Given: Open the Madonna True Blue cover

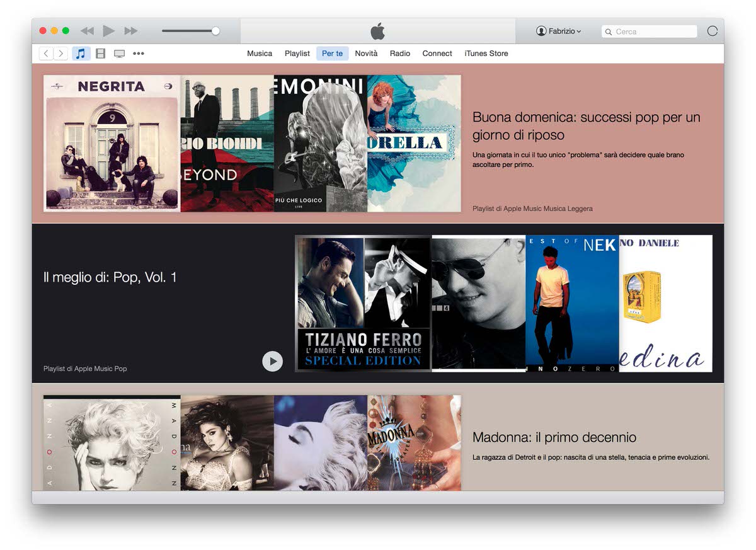Looking at the screenshot, I should click(320, 443).
